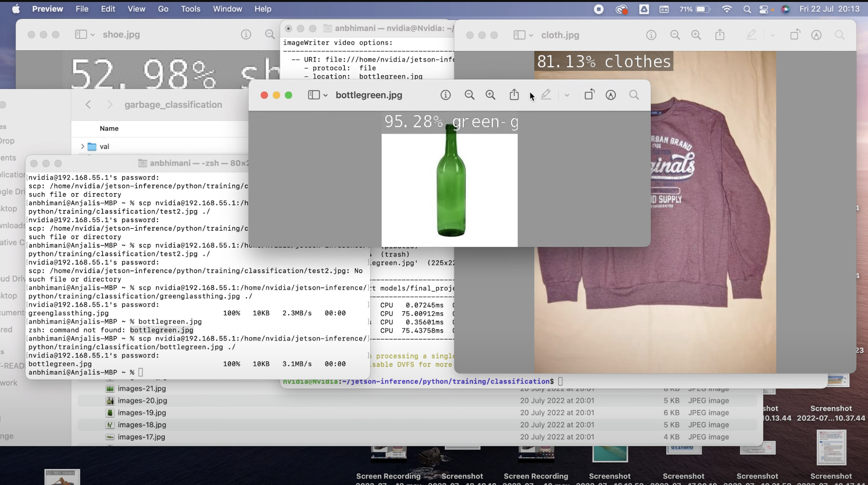Viewport: 868px width, 485px height.
Task: Toggle sidebar in cloth.jpg window
Action: click(x=519, y=35)
